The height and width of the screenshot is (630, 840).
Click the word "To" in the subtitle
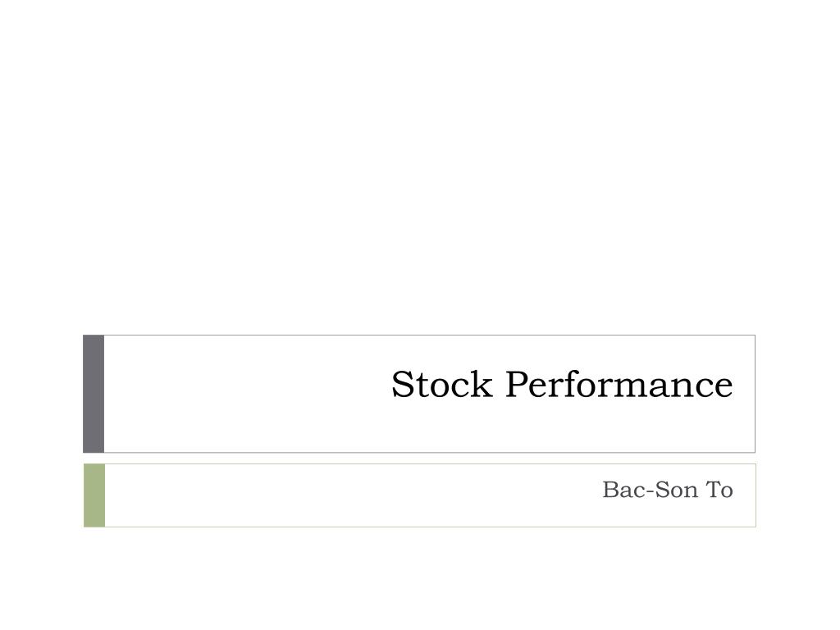719,490
